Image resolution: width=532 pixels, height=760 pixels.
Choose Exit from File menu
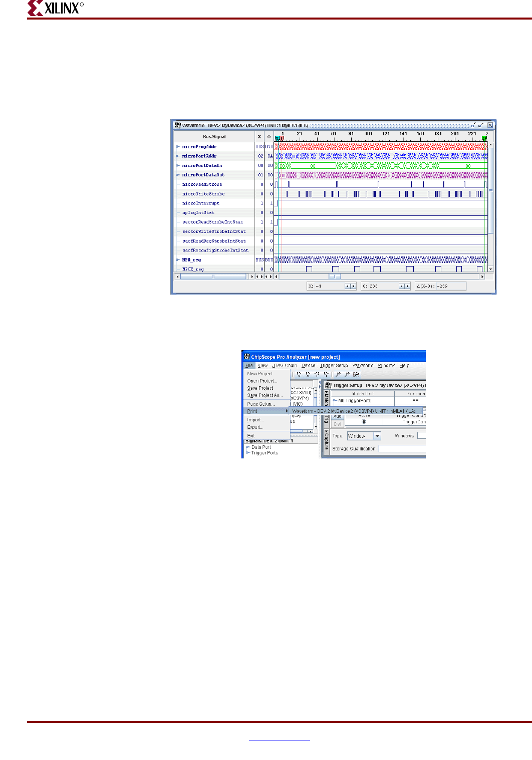(x=267, y=435)
